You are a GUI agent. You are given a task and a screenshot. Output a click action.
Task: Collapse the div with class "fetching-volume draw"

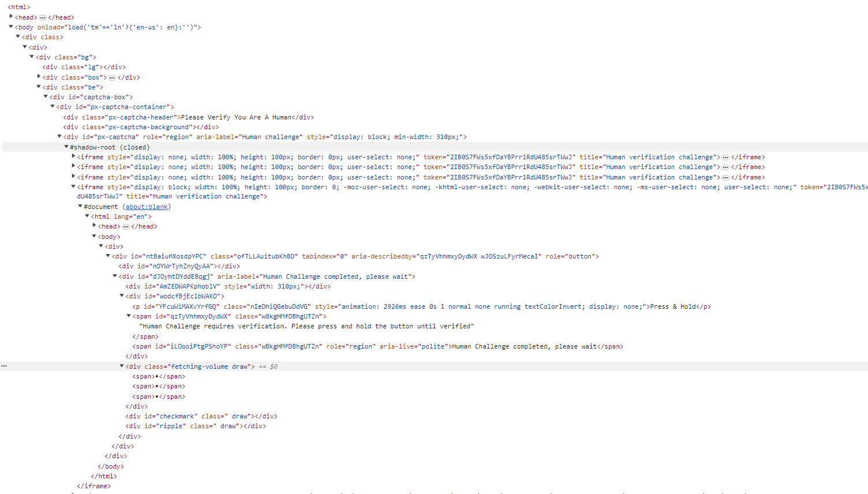[121, 366]
